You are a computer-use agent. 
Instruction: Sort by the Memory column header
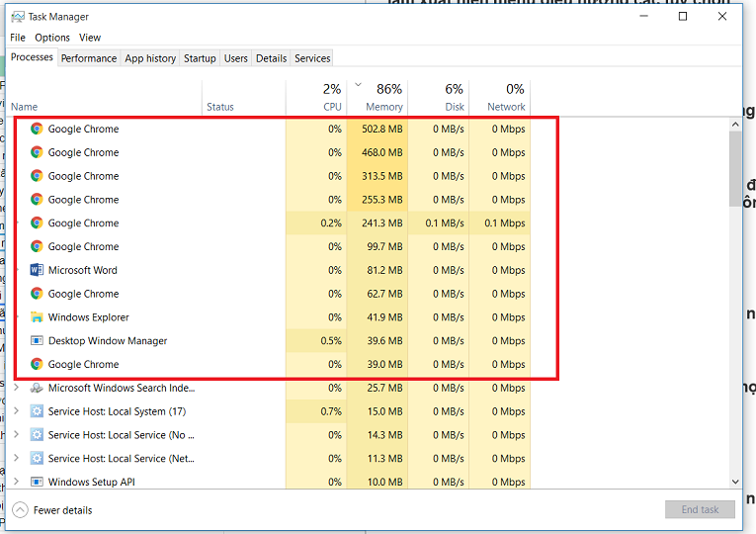coord(378,98)
